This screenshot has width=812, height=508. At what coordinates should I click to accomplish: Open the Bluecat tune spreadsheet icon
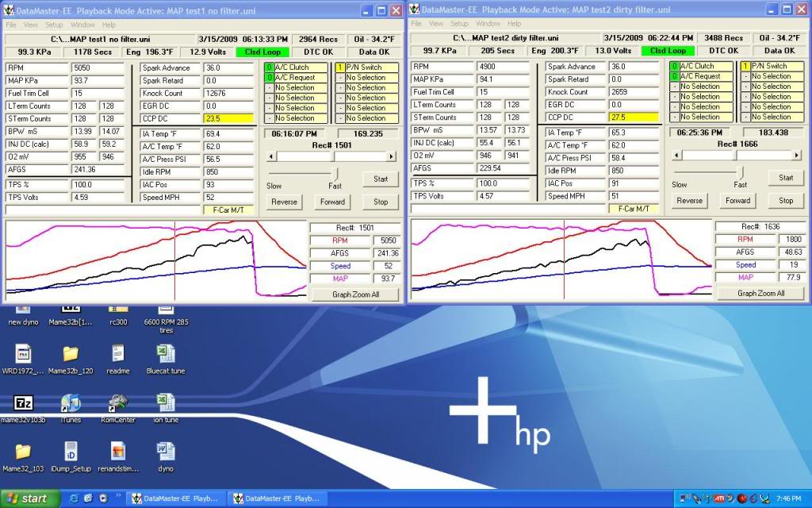coord(166,353)
